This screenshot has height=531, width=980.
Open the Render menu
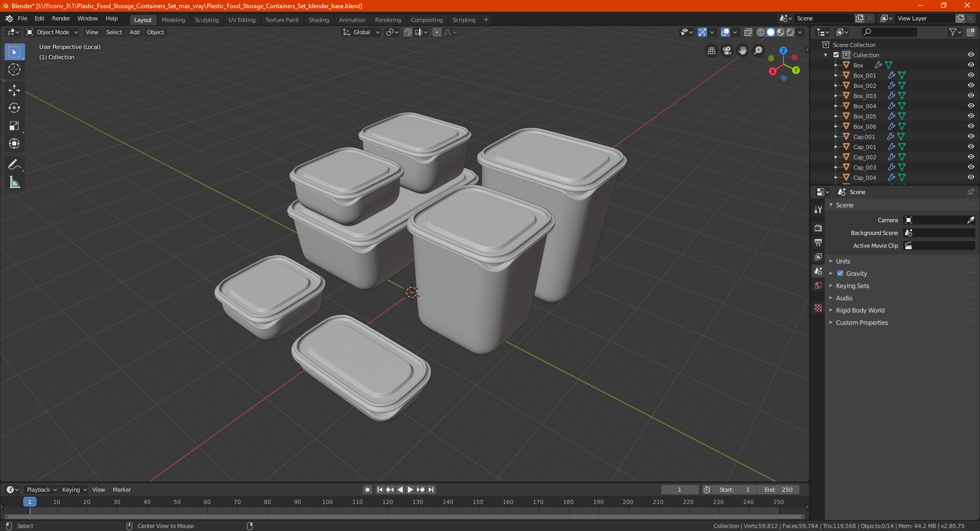click(x=61, y=18)
